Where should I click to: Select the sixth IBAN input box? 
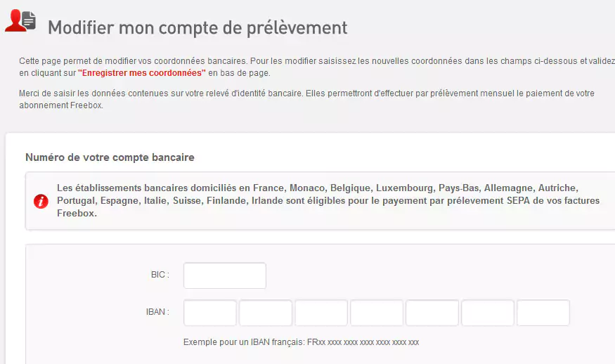point(488,313)
